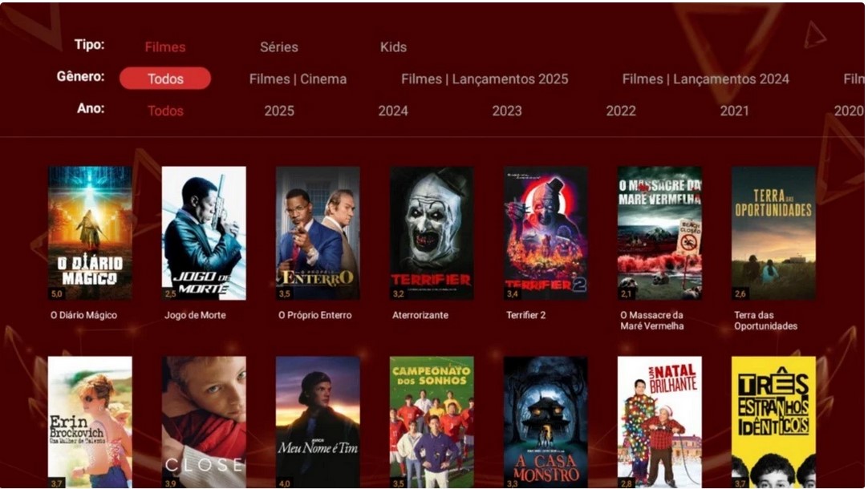This screenshot has width=868, height=489.
Task: Select the Todos genre filter
Action: (x=165, y=79)
